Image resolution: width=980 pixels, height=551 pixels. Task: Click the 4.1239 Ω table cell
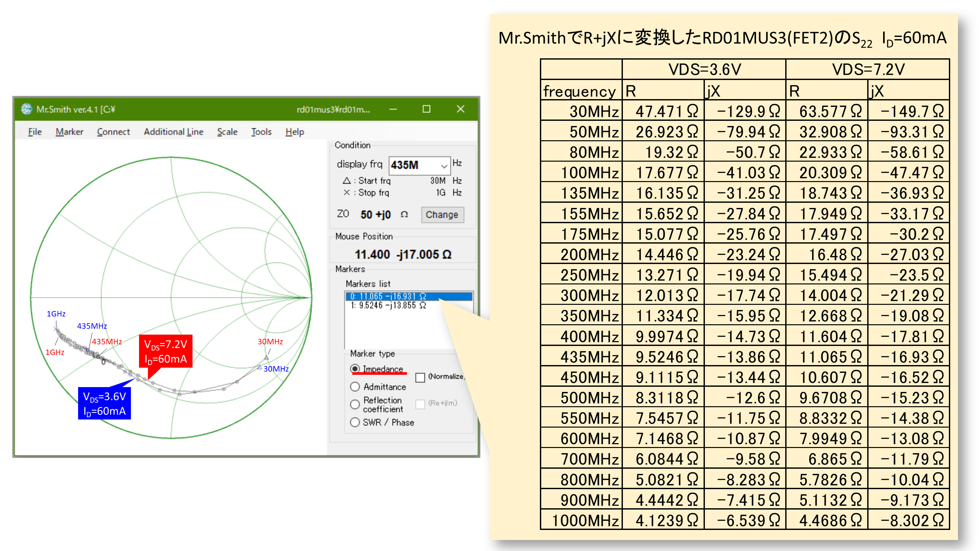[663, 520]
